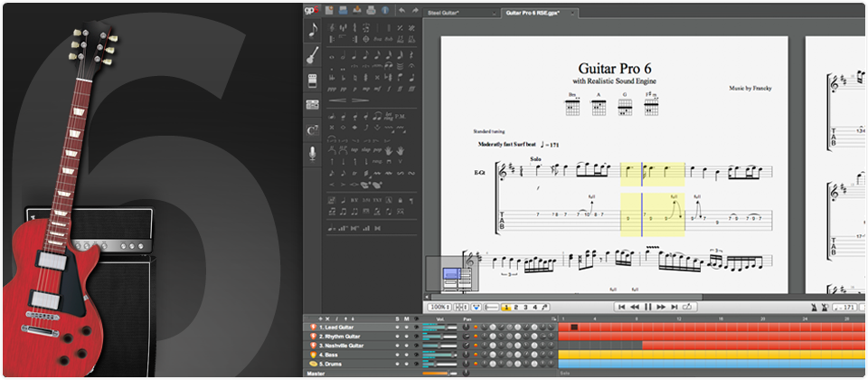Click the gp6 logo menu button
The image size is (868, 380).
312,10
